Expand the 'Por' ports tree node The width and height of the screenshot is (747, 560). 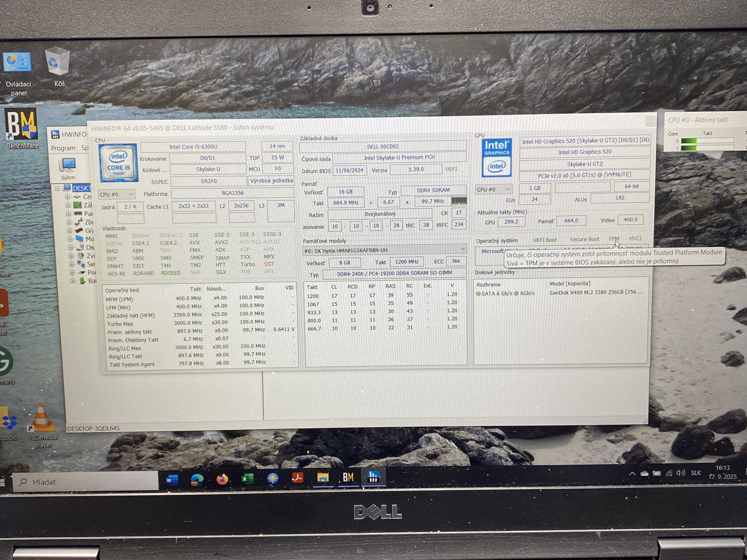(x=72, y=272)
